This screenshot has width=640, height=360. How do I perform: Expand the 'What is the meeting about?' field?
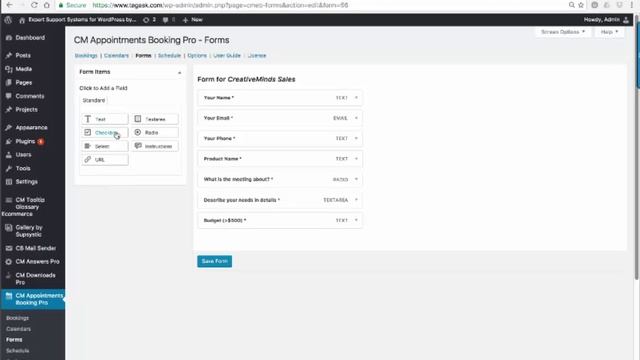356,180
